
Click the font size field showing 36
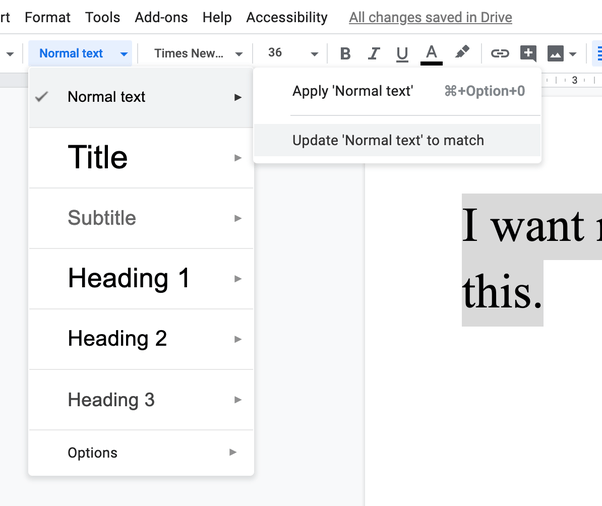[x=275, y=53]
